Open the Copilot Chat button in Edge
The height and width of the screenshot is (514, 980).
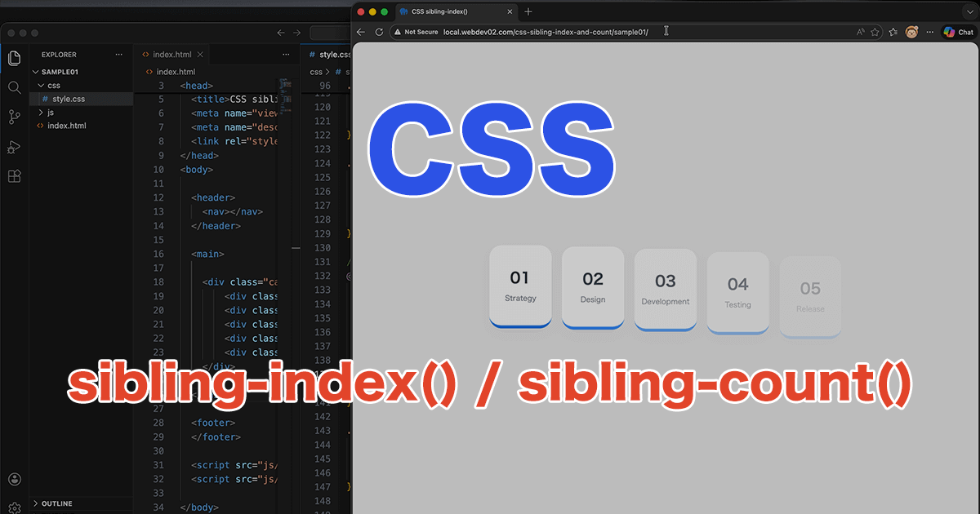(957, 32)
